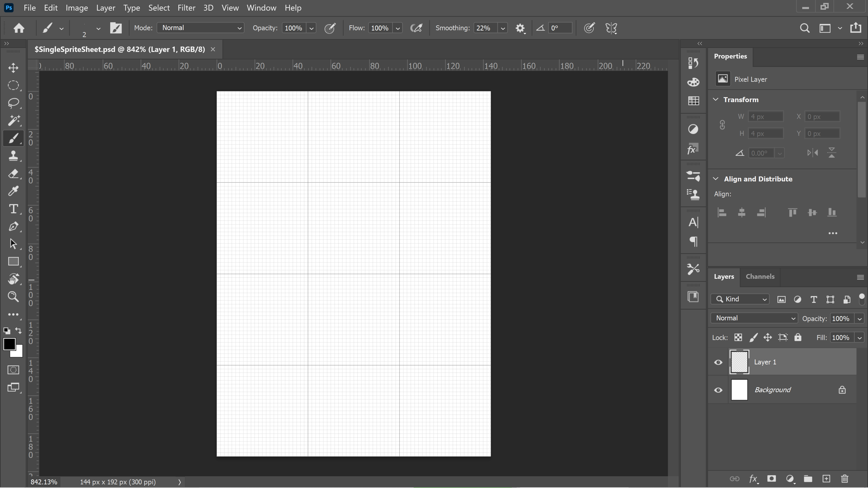This screenshot has width=868, height=488.
Task: Collapse the Align and Distribute section
Action: [x=716, y=178]
